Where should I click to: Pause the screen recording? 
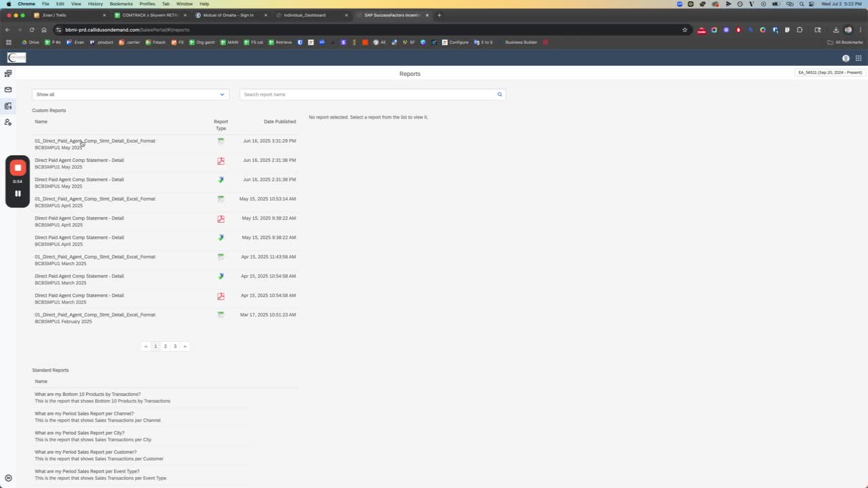18,193
